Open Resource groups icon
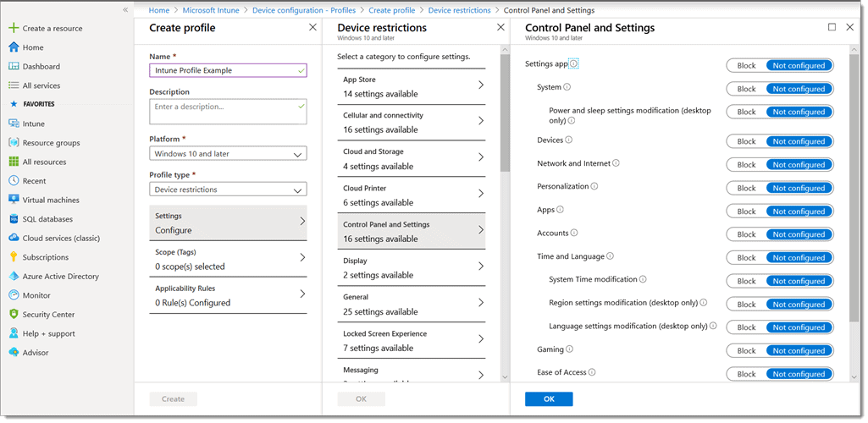This screenshot has width=868, height=423. (14, 143)
